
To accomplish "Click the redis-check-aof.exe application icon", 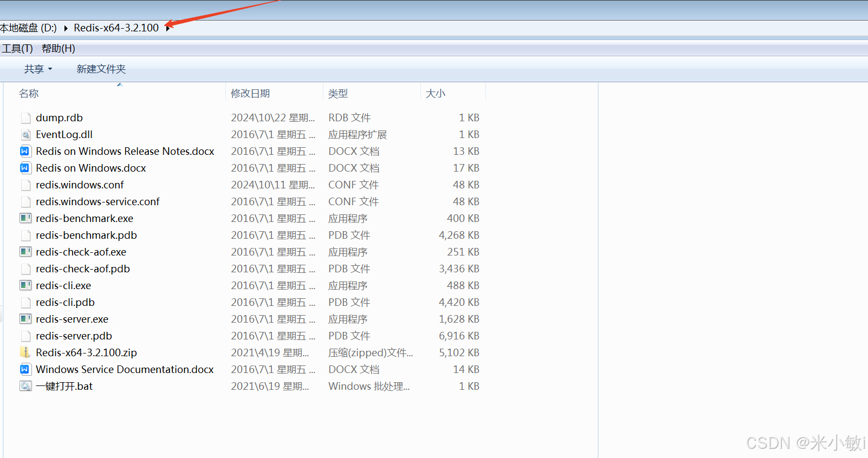I will [25, 252].
